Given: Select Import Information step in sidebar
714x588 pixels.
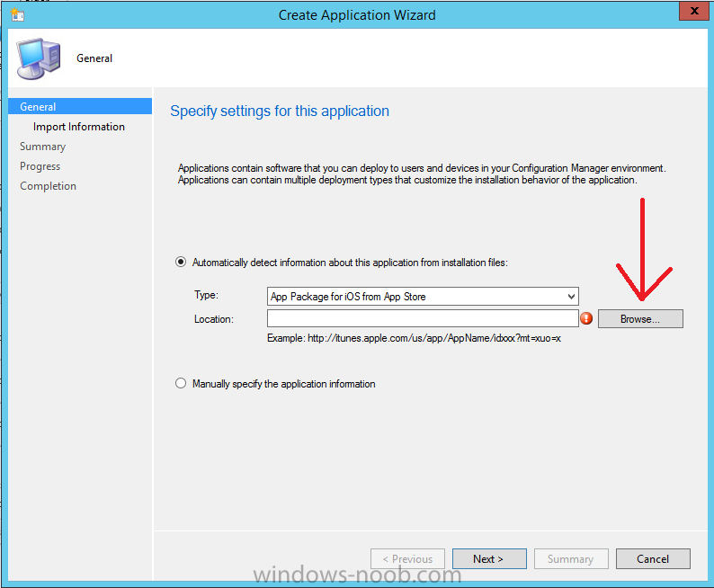Looking at the screenshot, I should pos(79,127).
